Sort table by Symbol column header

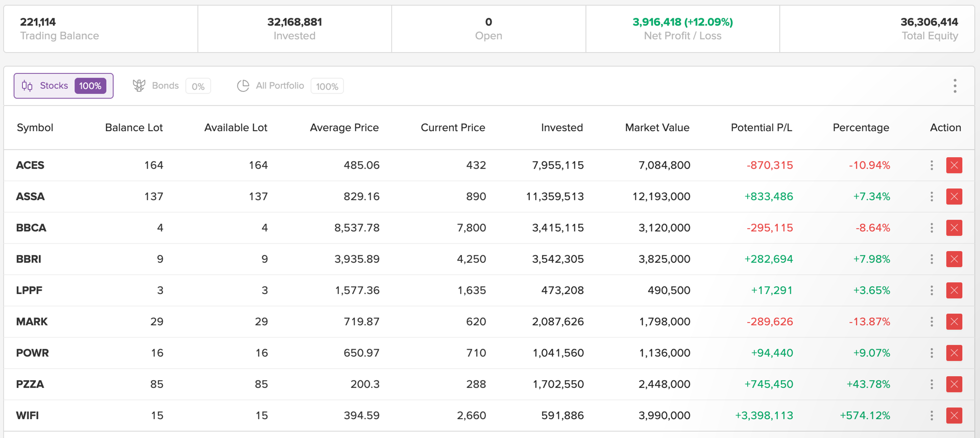[35, 128]
